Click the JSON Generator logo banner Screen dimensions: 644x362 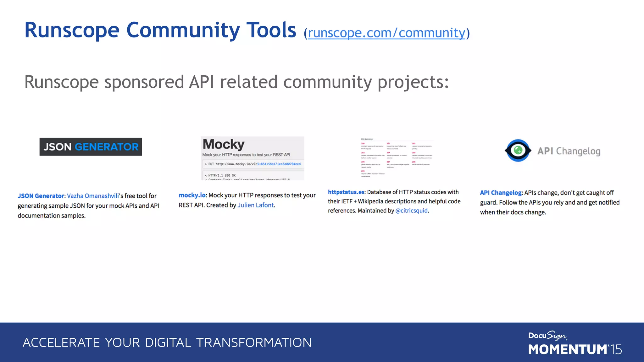(91, 147)
